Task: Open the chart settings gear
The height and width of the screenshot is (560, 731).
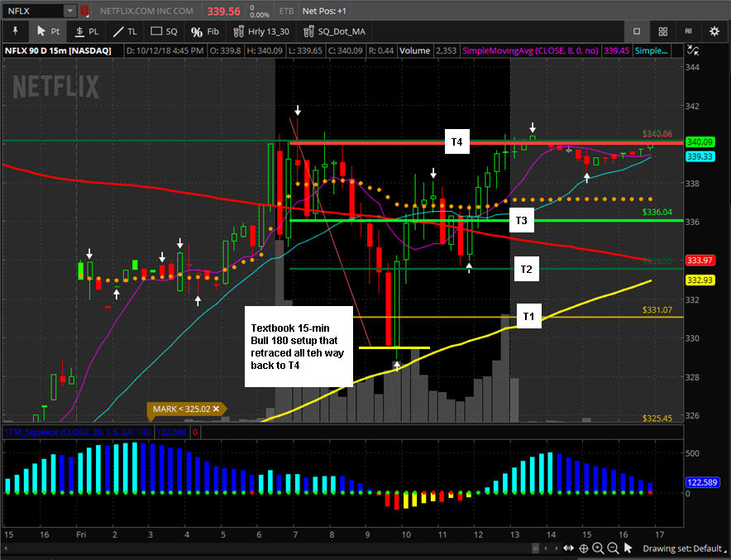Action: pos(714,31)
